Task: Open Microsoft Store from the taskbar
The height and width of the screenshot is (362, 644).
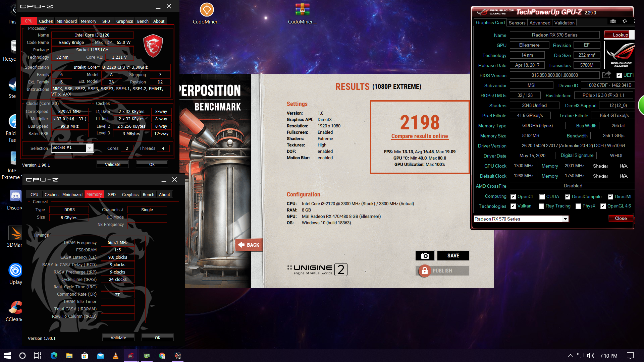Action: pyautogui.click(x=85, y=356)
